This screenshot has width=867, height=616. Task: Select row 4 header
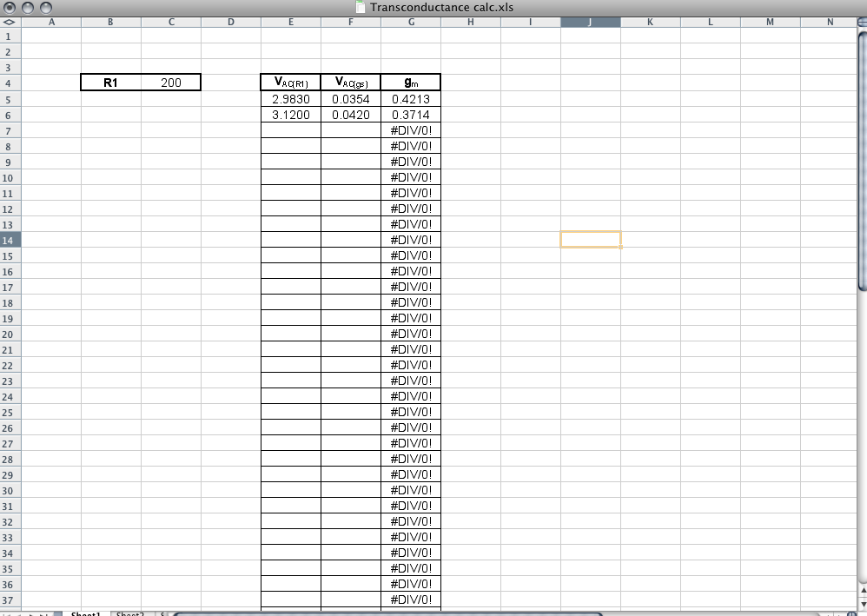point(10,83)
